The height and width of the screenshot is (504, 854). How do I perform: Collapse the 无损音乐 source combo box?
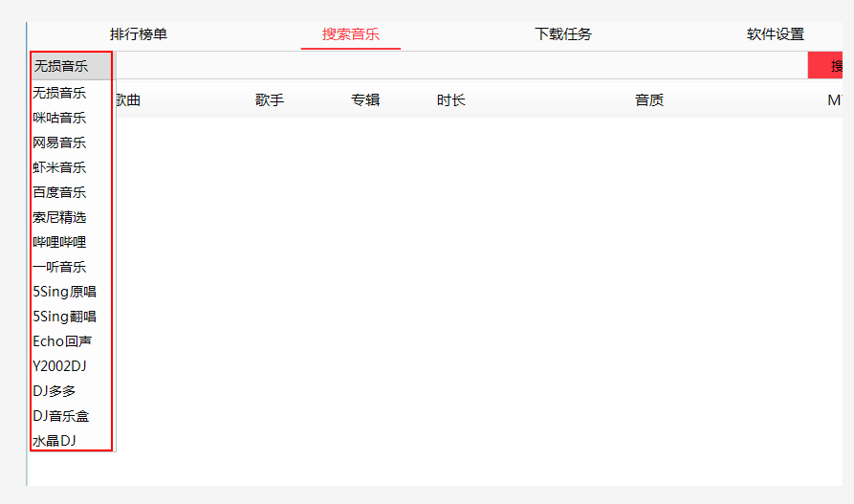click(x=72, y=66)
